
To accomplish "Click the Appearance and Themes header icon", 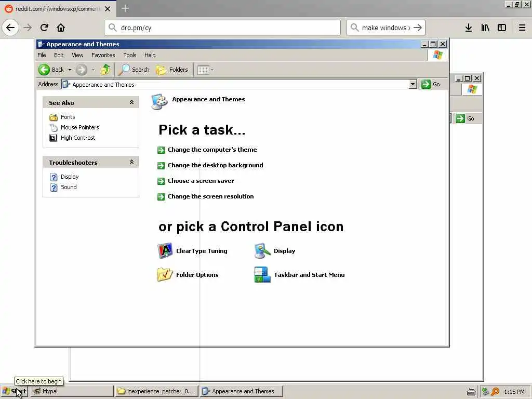I will [x=159, y=101].
